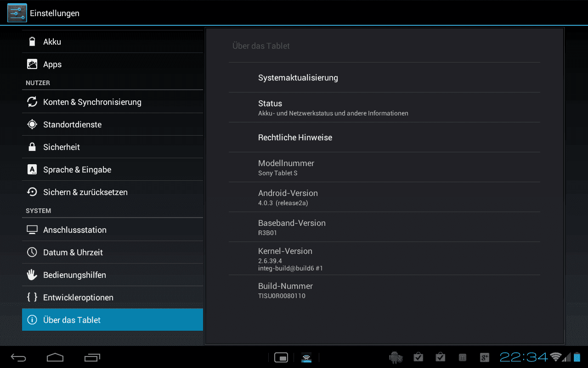Open Systemaktualisierung
Image resolution: width=588 pixels, height=368 pixels.
coord(384,78)
